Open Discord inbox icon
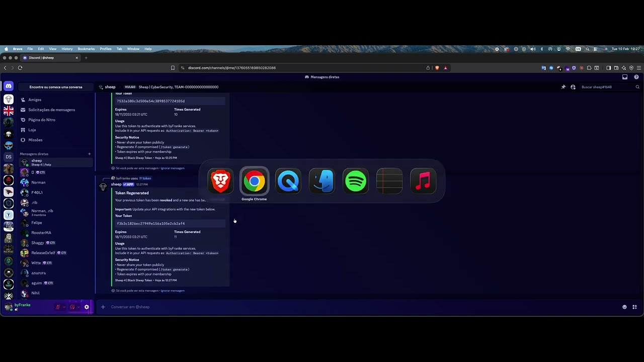 (x=625, y=77)
